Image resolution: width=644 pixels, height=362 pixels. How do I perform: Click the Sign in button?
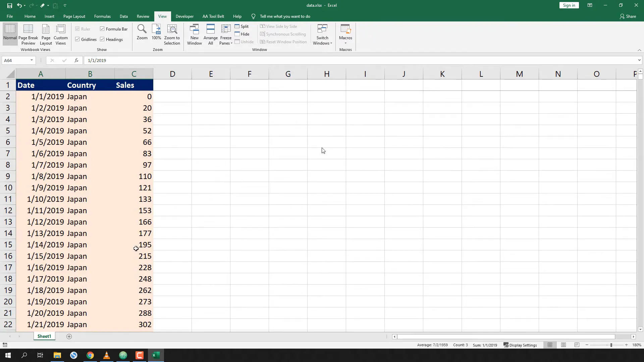[x=569, y=5]
